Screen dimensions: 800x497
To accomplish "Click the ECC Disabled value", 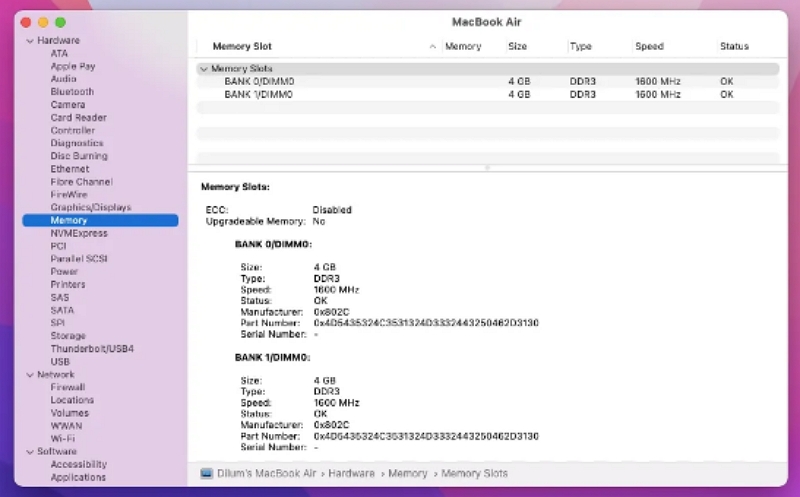I will (x=332, y=210).
